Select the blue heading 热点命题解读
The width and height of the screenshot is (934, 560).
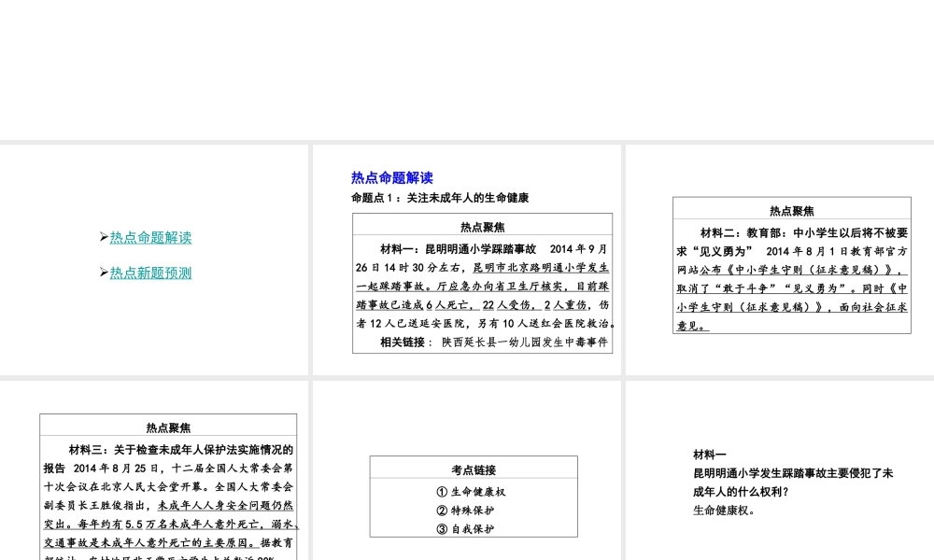click(392, 177)
